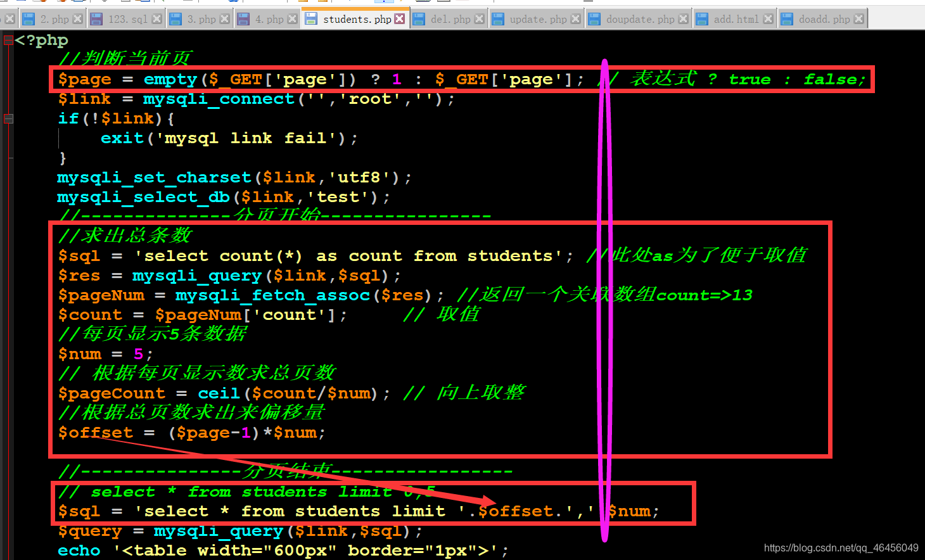
Task: Click the code "$count = $pageNum['count'];"
Action: click(x=203, y=315)
